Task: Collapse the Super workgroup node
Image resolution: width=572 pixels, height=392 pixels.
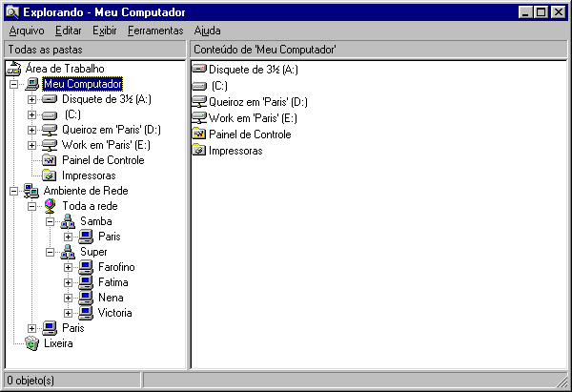Action: click(50, 252)
